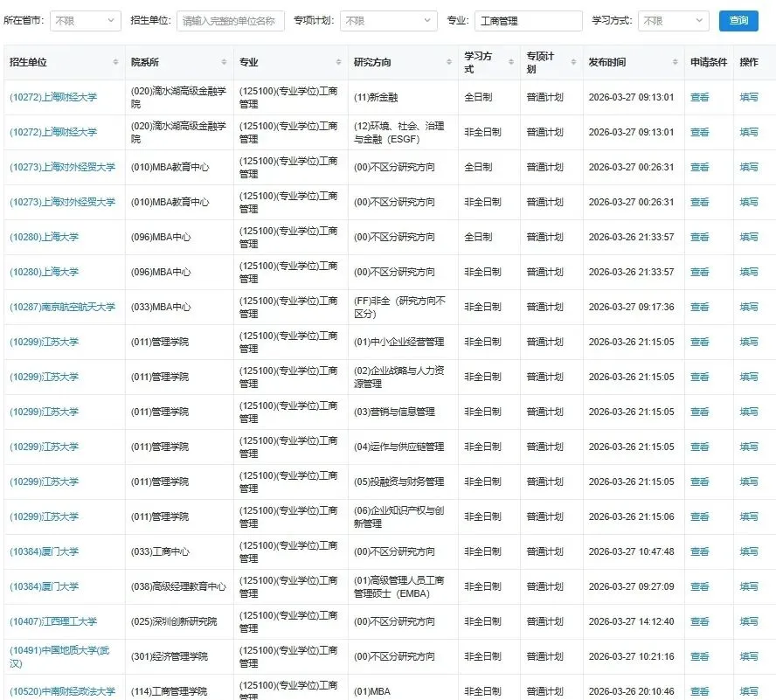The image size is (776, 700).
Task: Click the 招生单位 name input field
Action: point(231,21)
